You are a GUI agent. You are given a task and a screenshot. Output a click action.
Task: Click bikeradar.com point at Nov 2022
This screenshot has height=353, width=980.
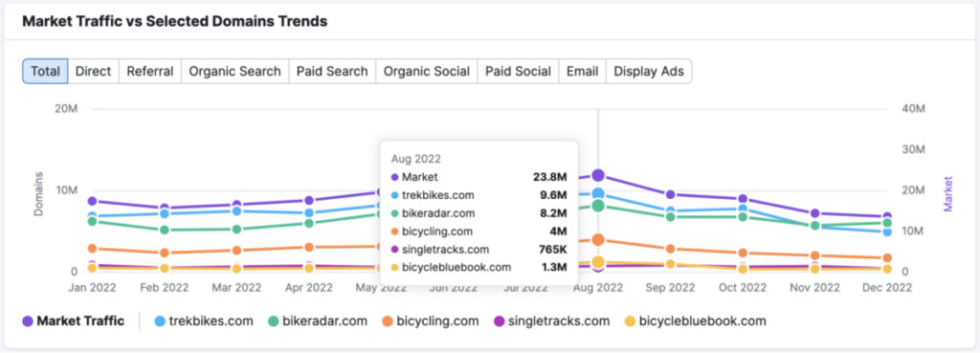coord(815,226)
